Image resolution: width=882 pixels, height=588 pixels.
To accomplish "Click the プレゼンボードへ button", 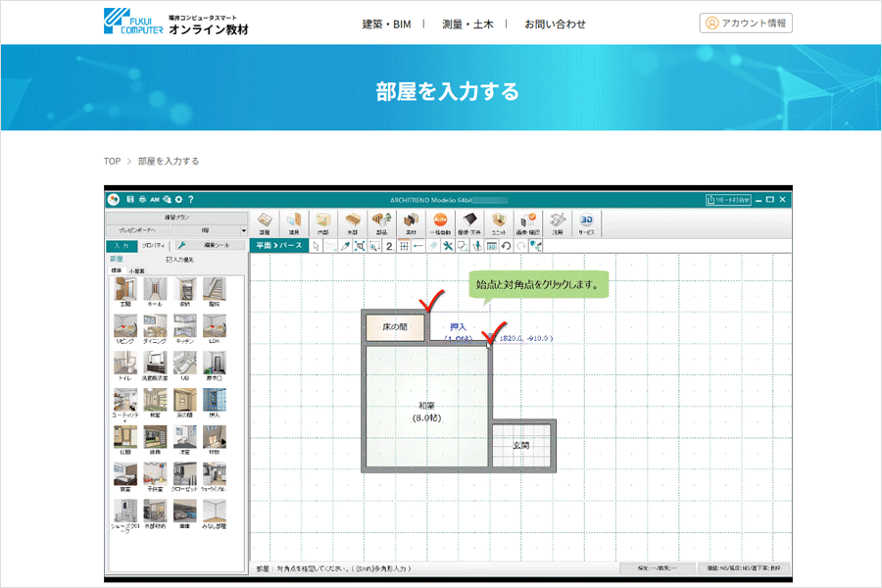I will click(x=137, y=229).
